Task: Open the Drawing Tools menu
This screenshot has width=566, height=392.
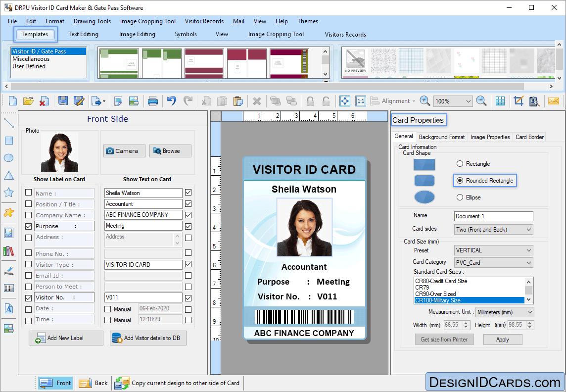Action: (x=92, y=21)
